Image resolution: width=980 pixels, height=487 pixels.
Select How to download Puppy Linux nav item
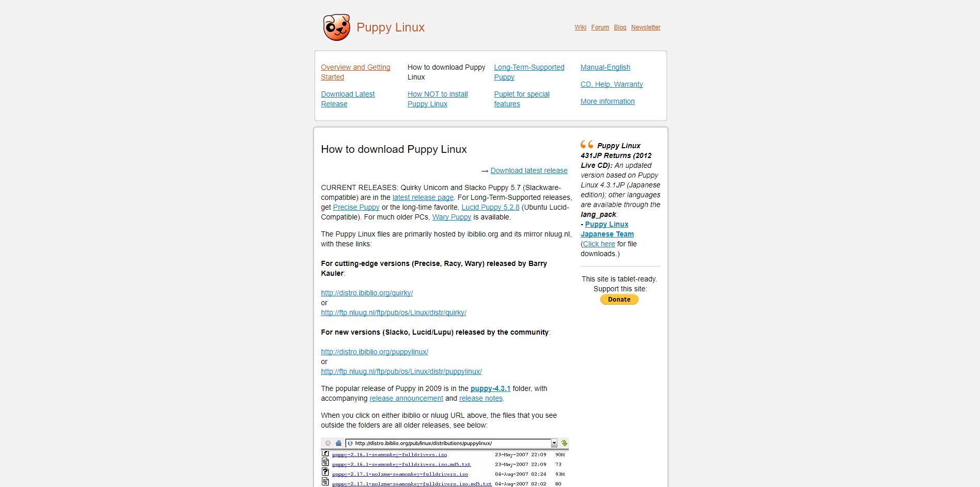click(x=446, y=72)
